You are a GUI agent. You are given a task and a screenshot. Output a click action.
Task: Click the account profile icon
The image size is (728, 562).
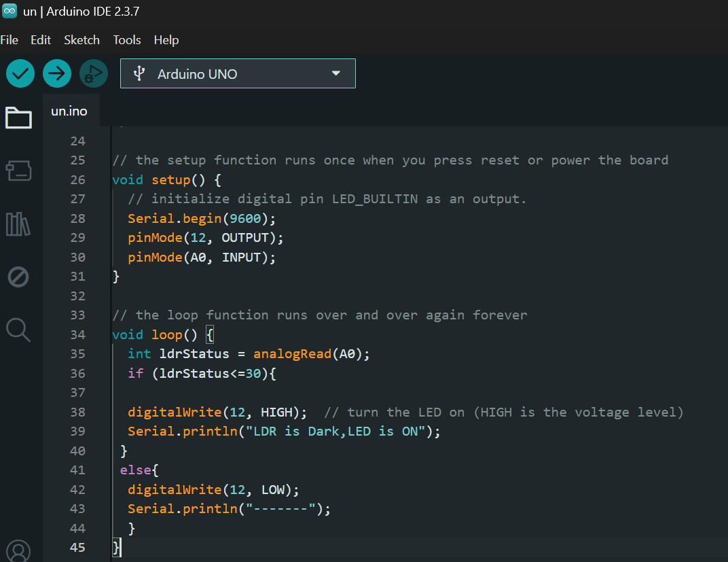point(18,550)
